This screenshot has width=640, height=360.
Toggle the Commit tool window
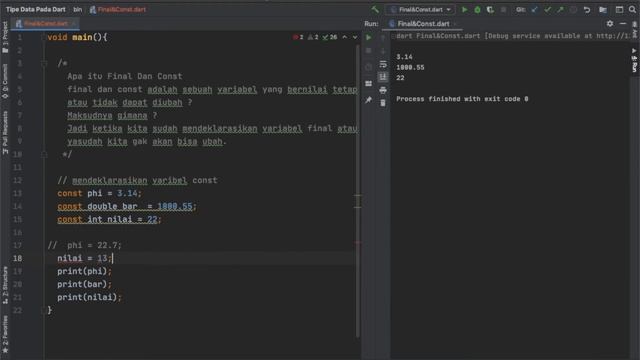(x=5, y=81)
